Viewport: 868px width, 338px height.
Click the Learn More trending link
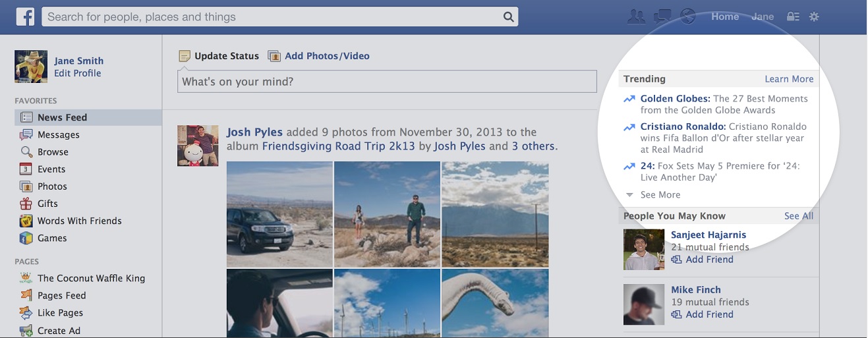coord(789,79)
